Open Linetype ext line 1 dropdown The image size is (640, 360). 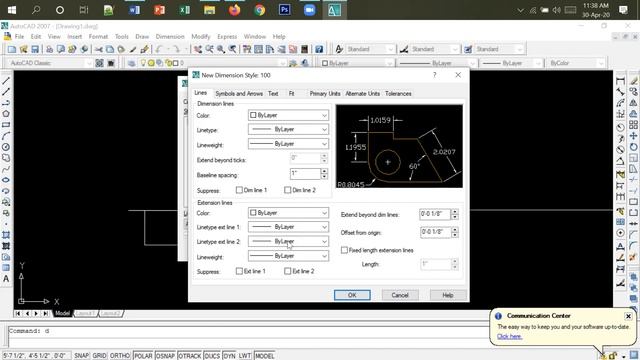coord(288,227)
